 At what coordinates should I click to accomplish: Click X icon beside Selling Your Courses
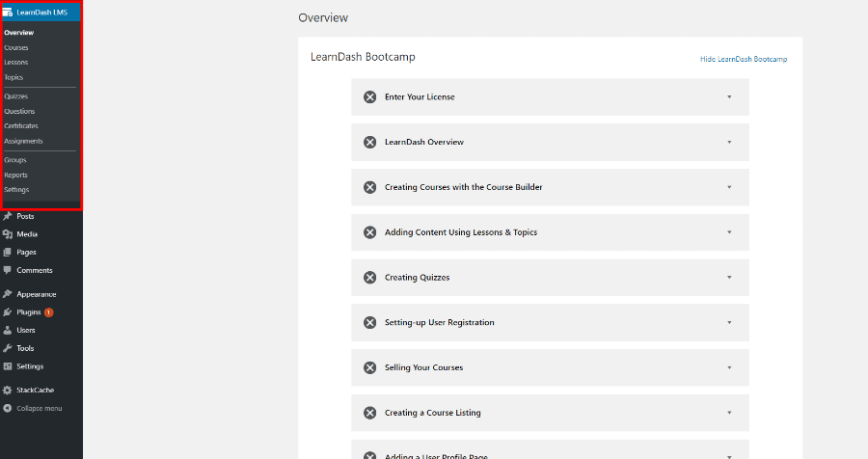(x=369, y=367)
